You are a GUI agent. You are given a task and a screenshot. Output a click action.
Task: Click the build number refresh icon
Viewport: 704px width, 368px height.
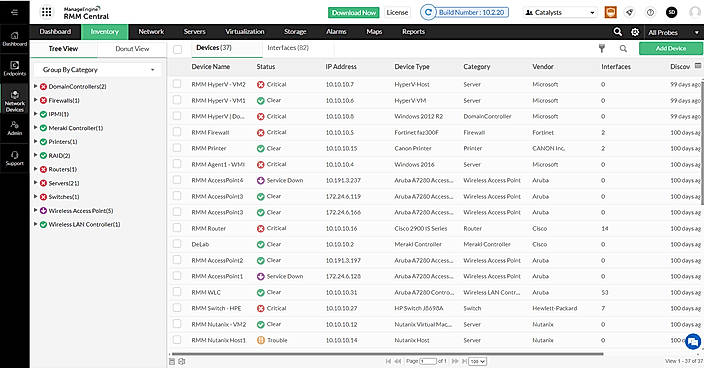coord(428,13)
